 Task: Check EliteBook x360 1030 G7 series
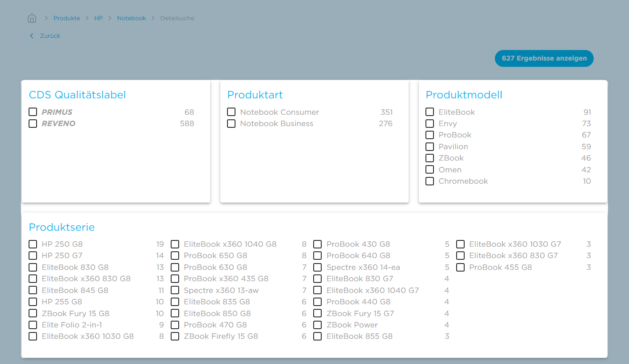460,244
